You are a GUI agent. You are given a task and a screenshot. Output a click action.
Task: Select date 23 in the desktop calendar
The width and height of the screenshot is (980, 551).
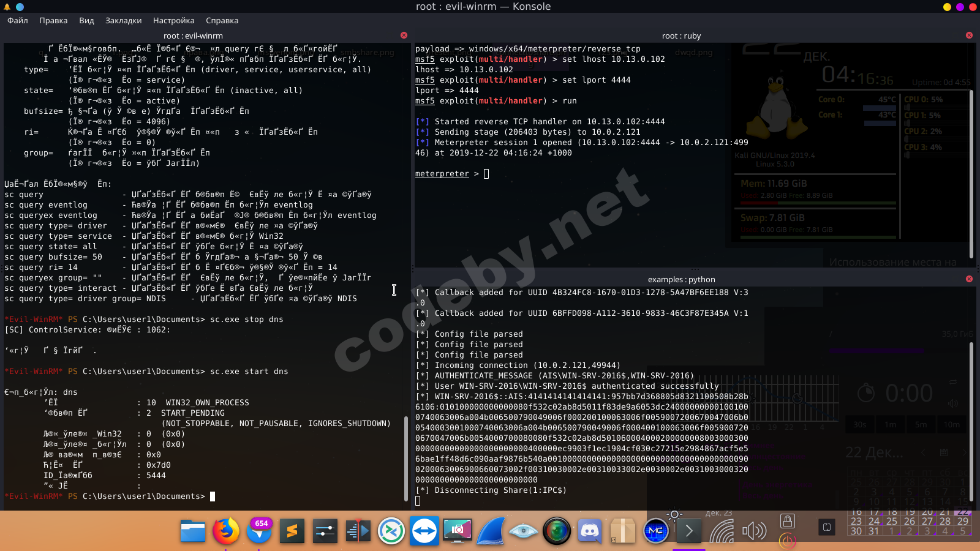(856, 522)
